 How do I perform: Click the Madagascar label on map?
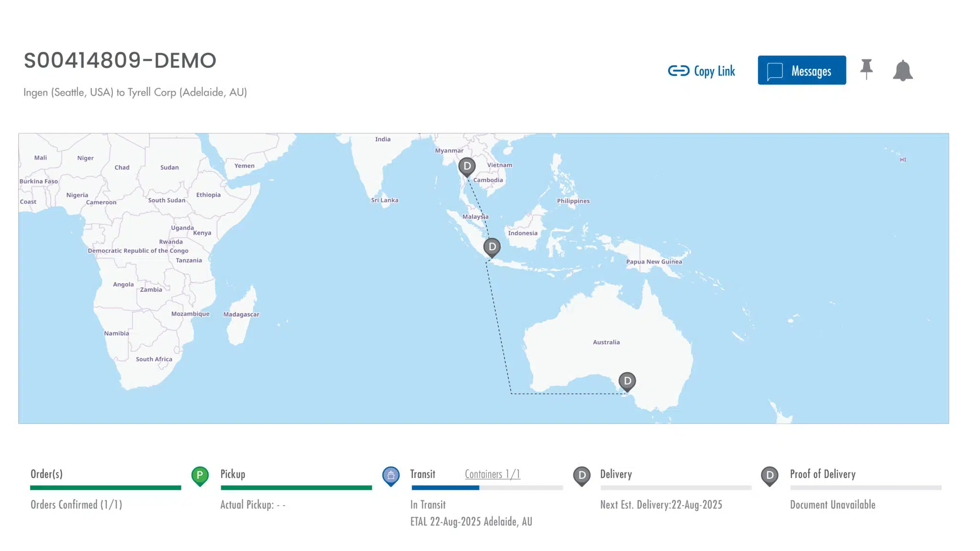point(241,314)
